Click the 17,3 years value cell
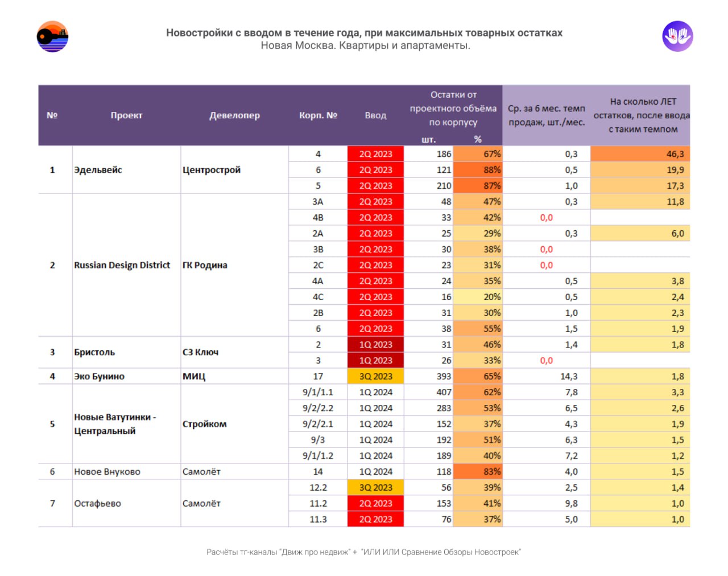This screenshot has height=576, width=728. (x=640, y=186)
